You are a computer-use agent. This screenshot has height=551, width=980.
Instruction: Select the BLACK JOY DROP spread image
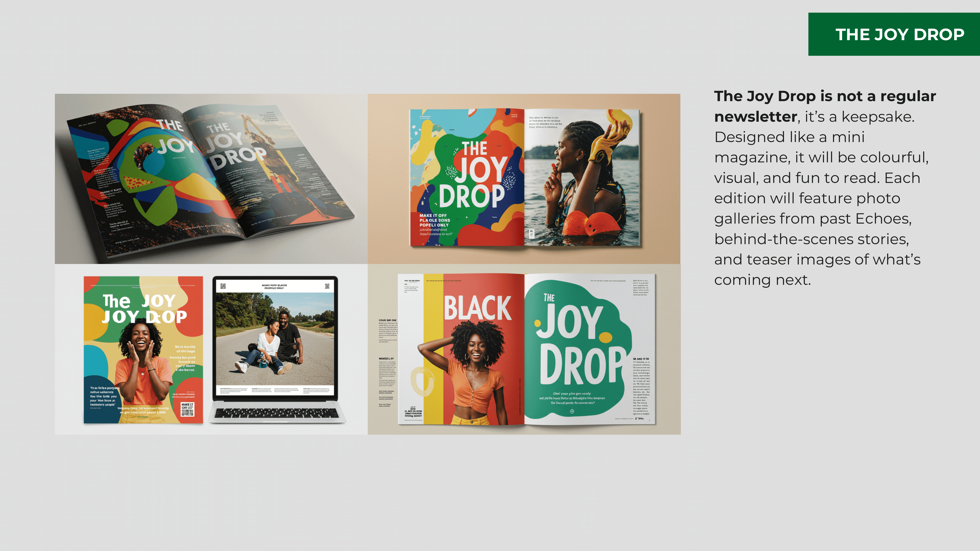[525, 349]
